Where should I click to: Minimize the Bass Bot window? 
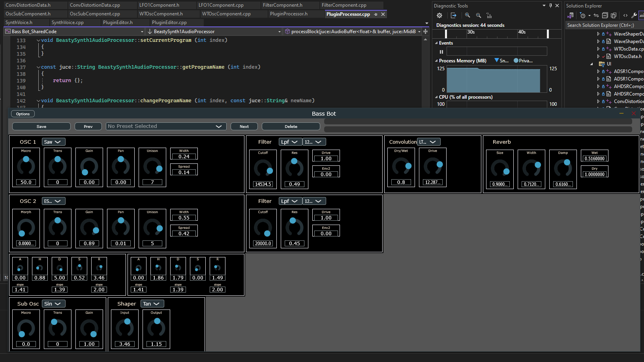(621, 113)
